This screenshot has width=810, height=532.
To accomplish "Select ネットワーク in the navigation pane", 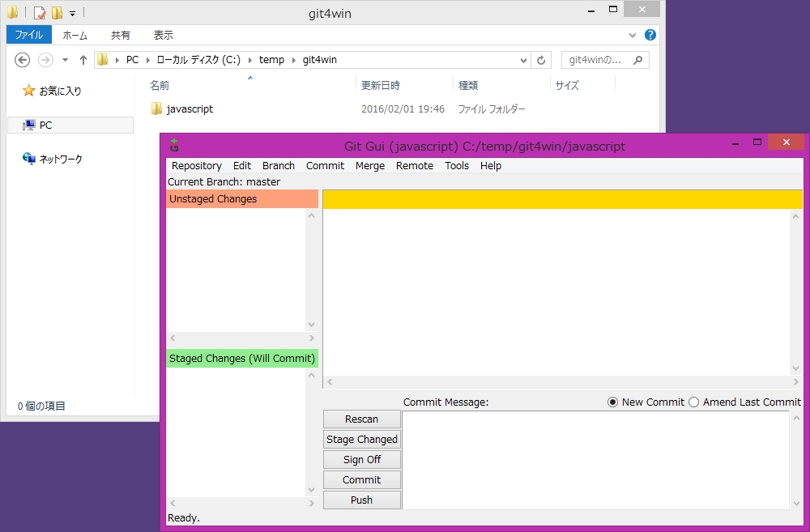I will pyautogui.click(x=61, y=159).
